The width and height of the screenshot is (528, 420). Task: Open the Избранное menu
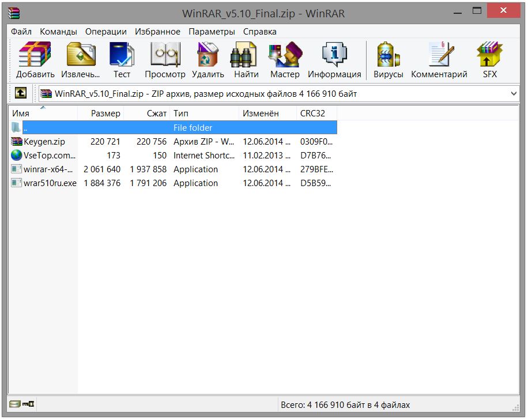[x=157, y=32]
